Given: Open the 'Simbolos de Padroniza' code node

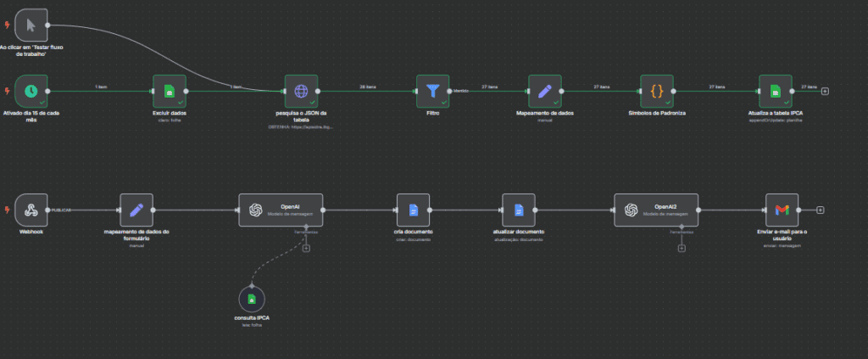Looking at the screenshot, I should (657, 91).
